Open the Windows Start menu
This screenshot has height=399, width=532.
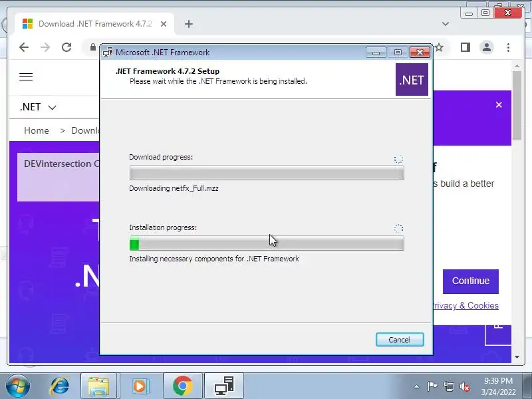coord(18,386)
